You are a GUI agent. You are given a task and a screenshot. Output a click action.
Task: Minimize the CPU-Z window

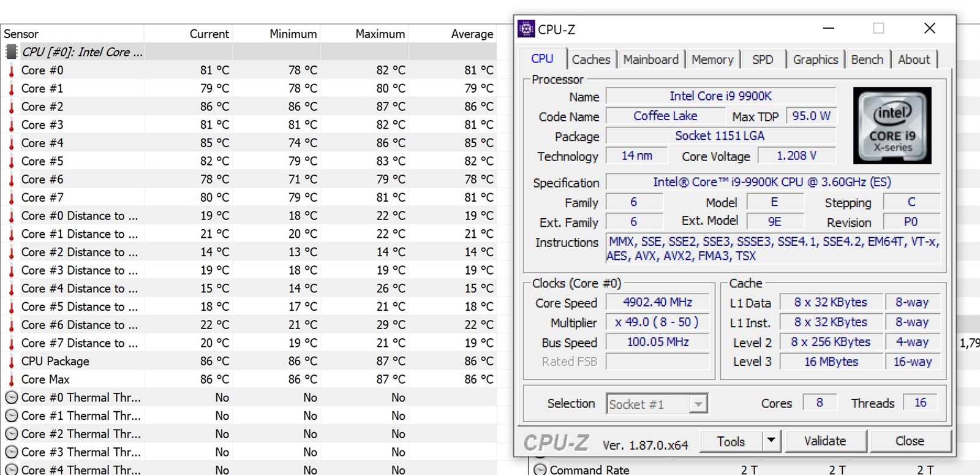829,28
